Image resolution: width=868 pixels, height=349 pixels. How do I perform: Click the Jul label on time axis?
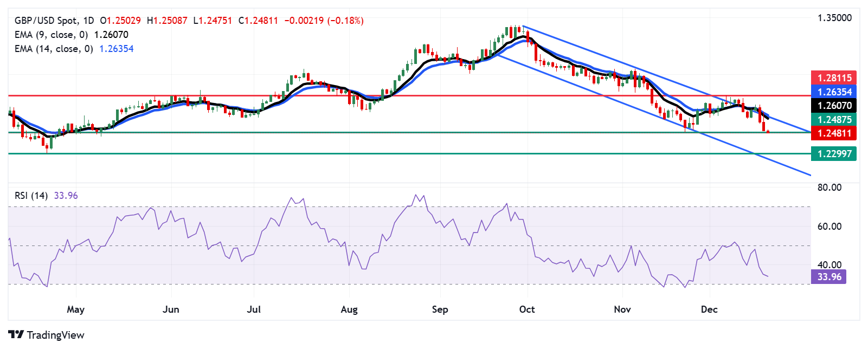[254, 309]
